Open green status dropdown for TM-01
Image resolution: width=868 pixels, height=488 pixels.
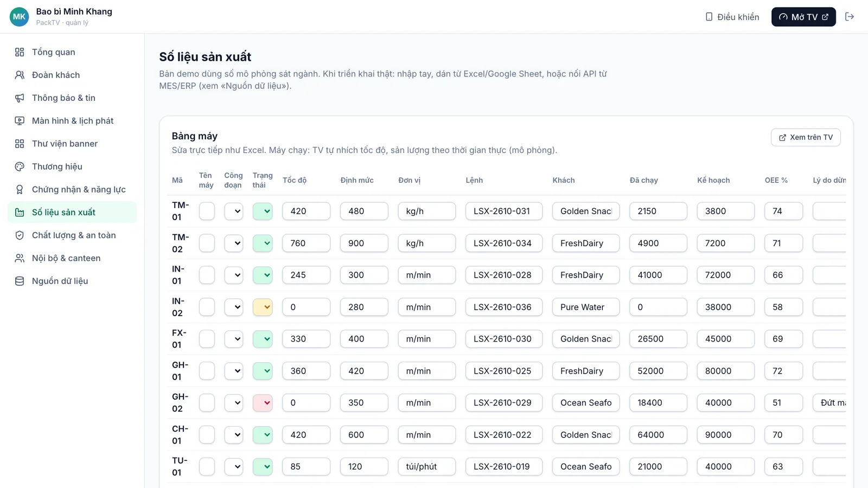click(x=263, y=211)
